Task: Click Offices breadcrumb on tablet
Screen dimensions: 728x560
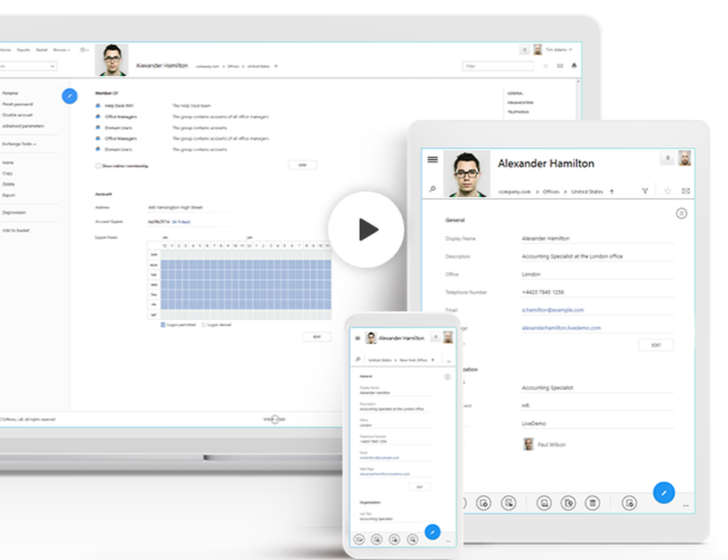Action: [x=550, y=192]
